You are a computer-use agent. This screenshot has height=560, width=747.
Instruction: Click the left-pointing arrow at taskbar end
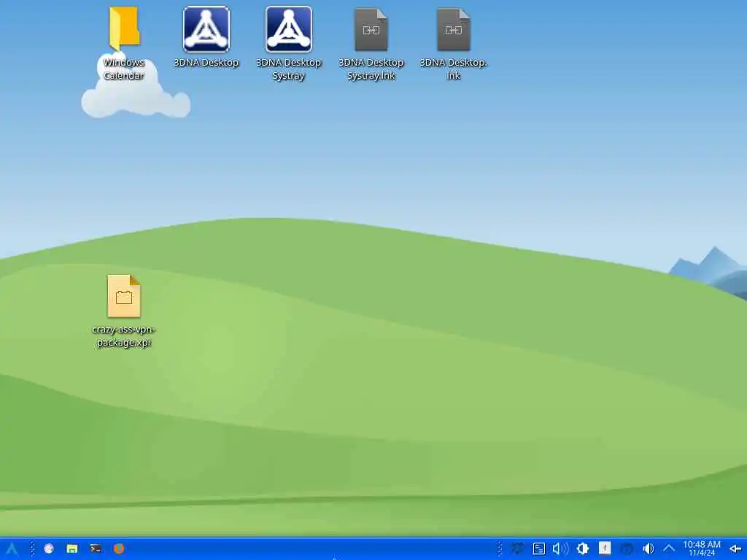point(735,549)
